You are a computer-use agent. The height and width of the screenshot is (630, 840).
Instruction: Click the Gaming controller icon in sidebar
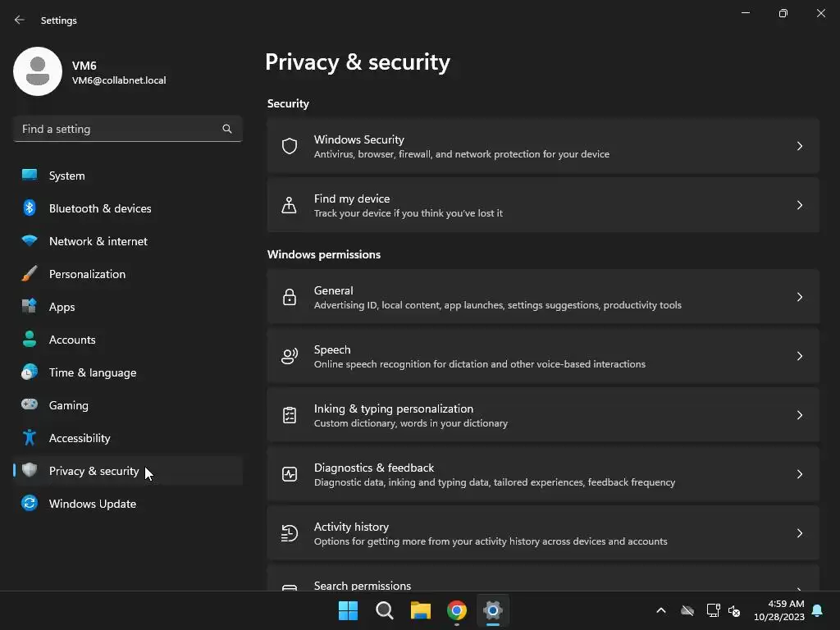(x=30, y=404)
